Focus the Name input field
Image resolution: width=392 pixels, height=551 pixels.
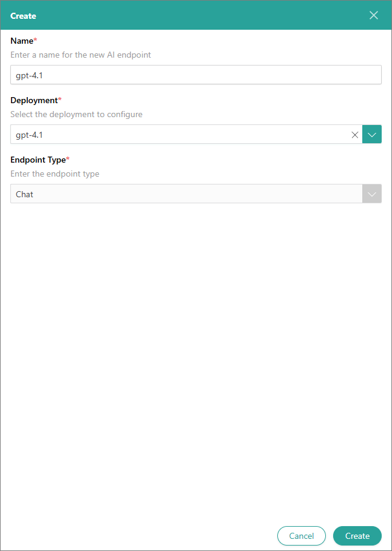195,75
